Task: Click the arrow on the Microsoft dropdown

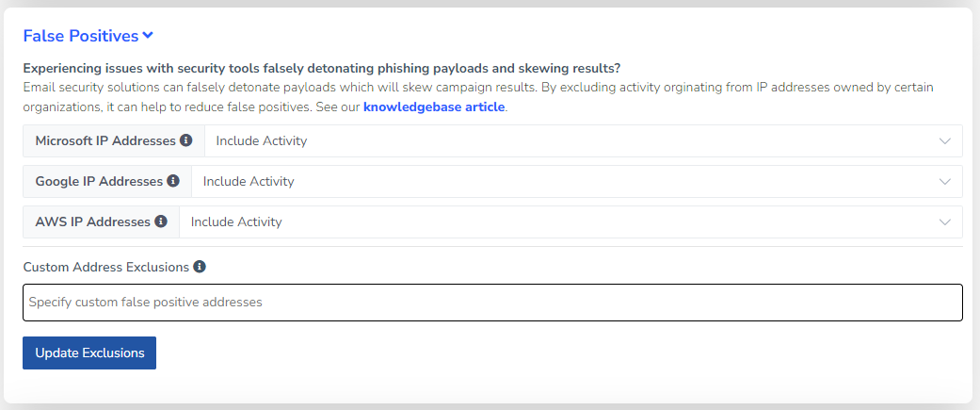Action: (945, 140)
